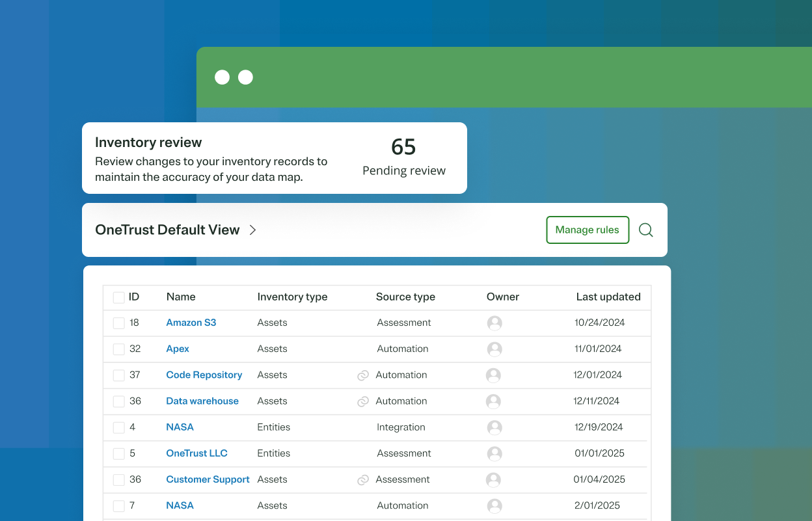This screenshot has width=812, height=521.
Task: Click the 65 Pending review card
Action: click(403, 156)
